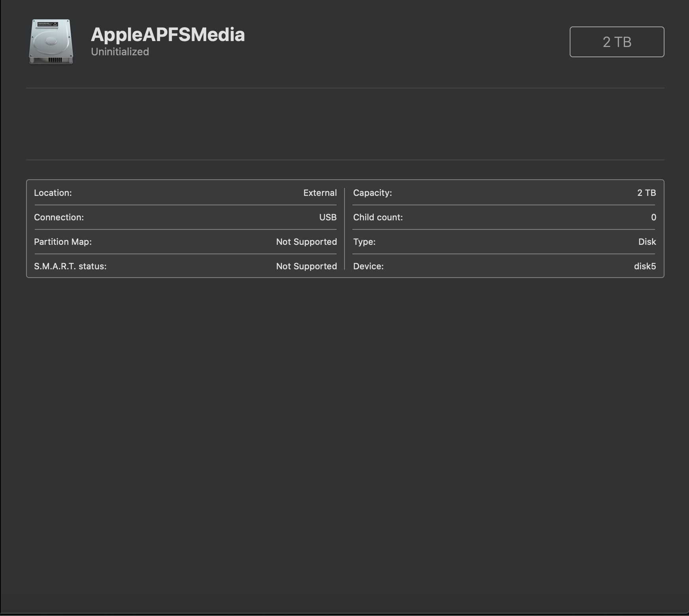Viewport: 689px width, 616px height.
Task: Select the Disk type value
Action: tap(647, 242)
